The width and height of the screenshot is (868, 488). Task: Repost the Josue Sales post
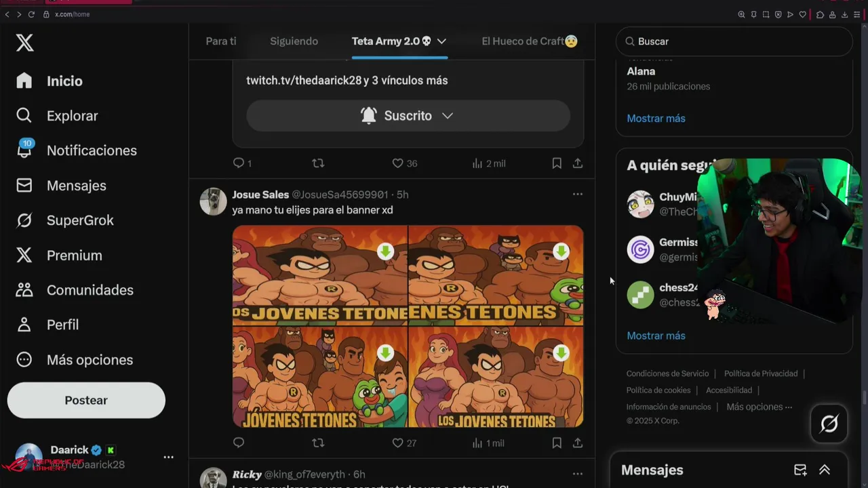tap(318, 443)
